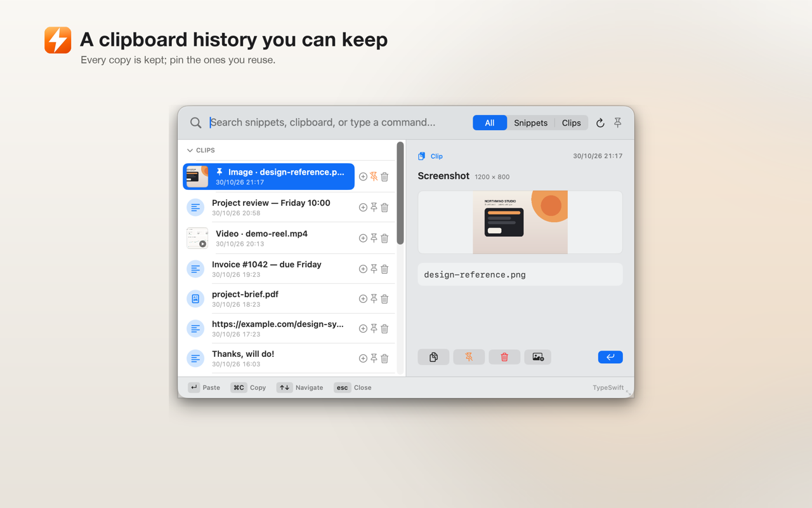812x508 pixels.
Task: Click the blue paste return button
Action: pyautogui.click(x=610, y=357)
